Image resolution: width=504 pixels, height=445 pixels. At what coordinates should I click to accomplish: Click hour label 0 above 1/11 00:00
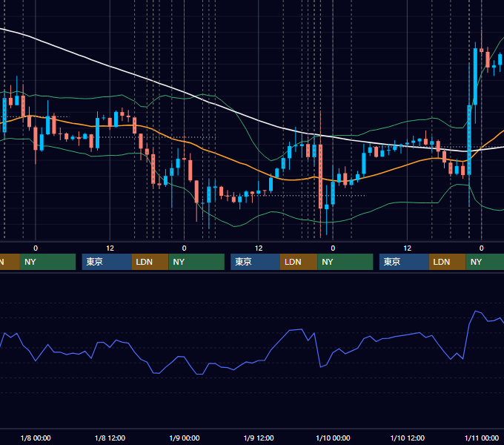coord(482,248)
